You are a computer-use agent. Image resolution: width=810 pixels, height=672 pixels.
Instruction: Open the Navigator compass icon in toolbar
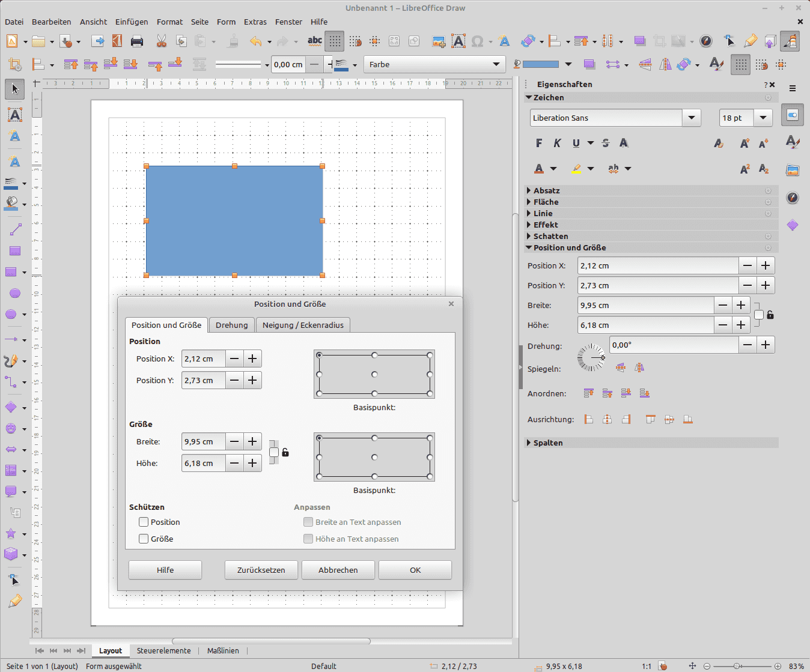click(707, 41)
